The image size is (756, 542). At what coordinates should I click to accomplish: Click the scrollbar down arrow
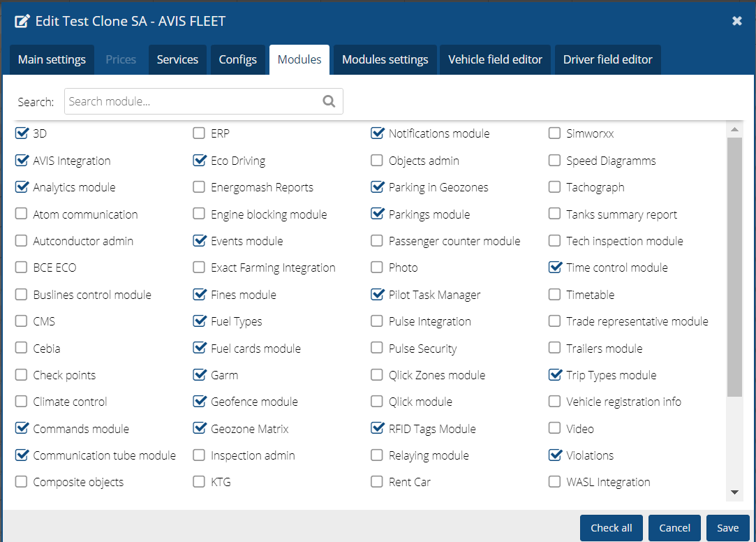tap(734, 492)
